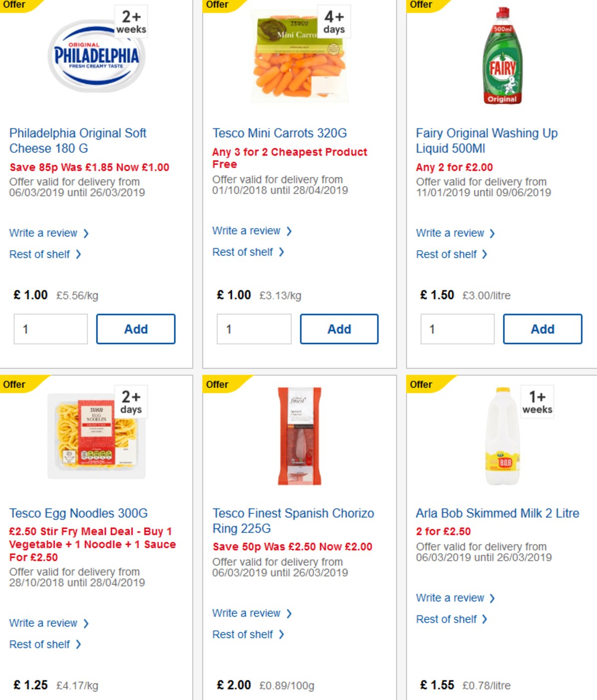Add Philadelphia Original Soft Cheese to basket
The width and height of the screenshot is (597, 700).
(135, 329)
